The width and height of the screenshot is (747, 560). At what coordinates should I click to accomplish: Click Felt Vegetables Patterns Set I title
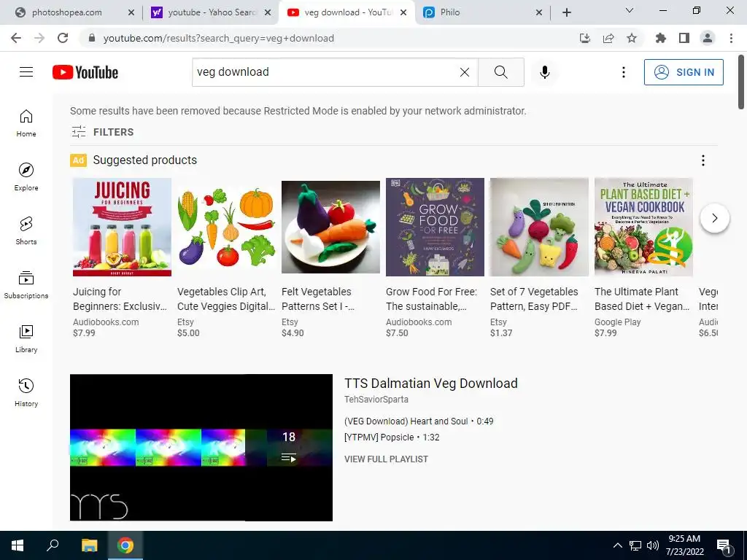click(x=318, y=299)
